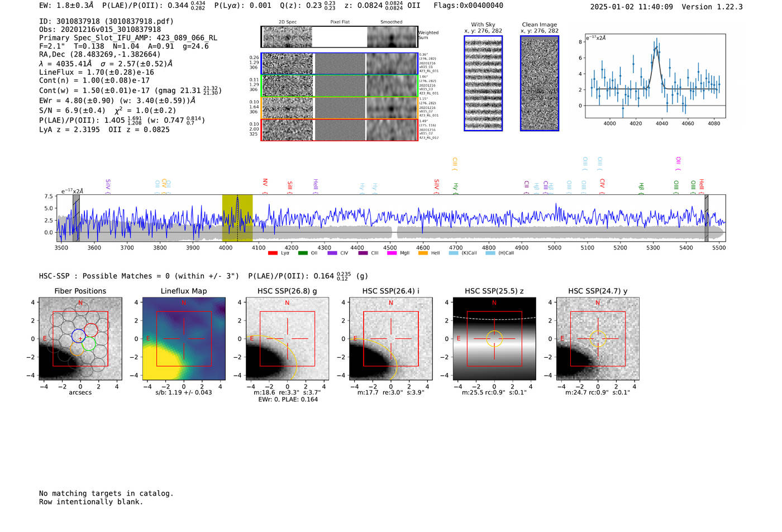Click the RA,Dec (28.483269,-1.382664) line

point(99,54)
